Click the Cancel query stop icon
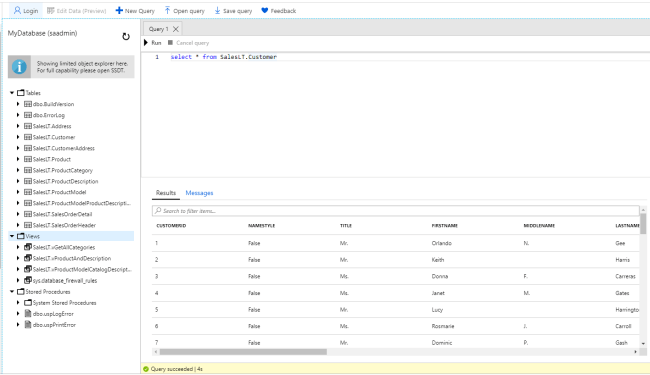 click(170, 43)
